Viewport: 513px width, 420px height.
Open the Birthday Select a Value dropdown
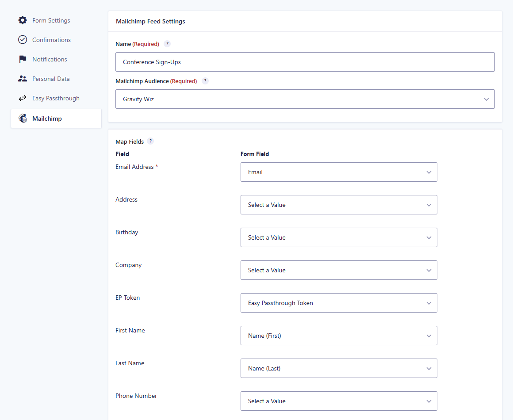339,237
